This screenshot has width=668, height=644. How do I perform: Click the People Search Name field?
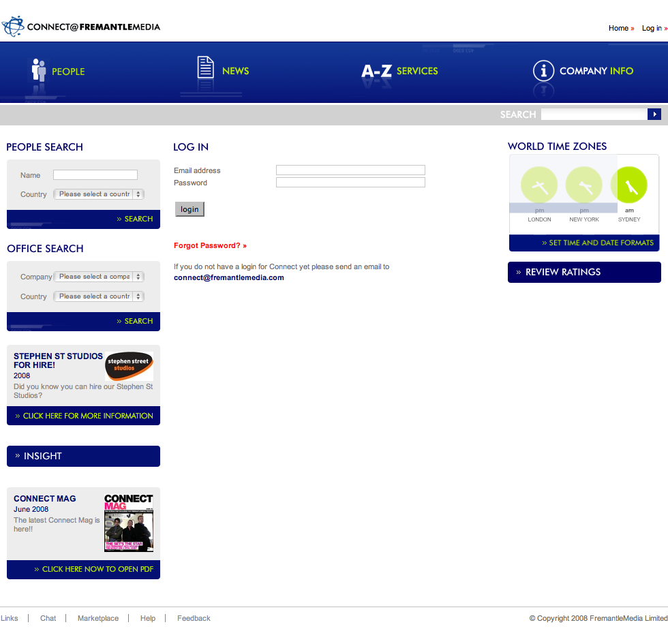pos(95,174)
